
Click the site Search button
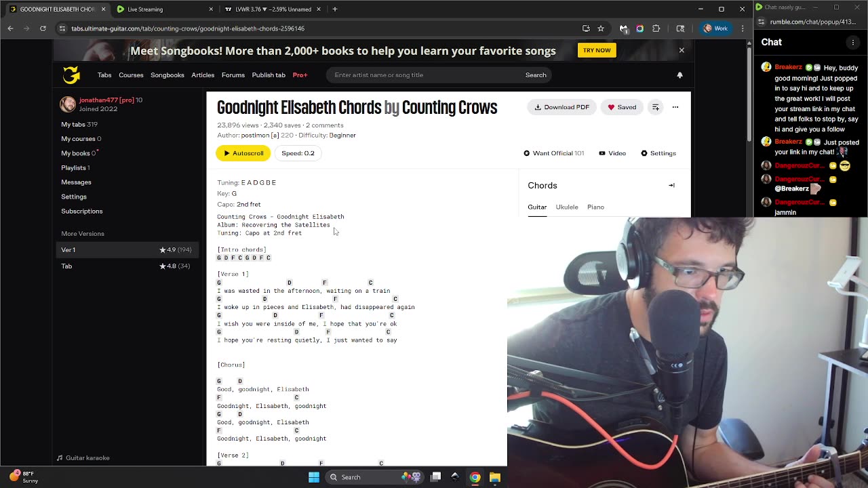point(536,75)
